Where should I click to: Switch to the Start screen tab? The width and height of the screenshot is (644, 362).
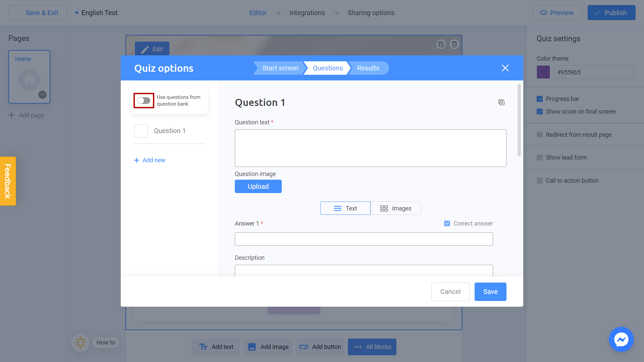tap(280, 68)
